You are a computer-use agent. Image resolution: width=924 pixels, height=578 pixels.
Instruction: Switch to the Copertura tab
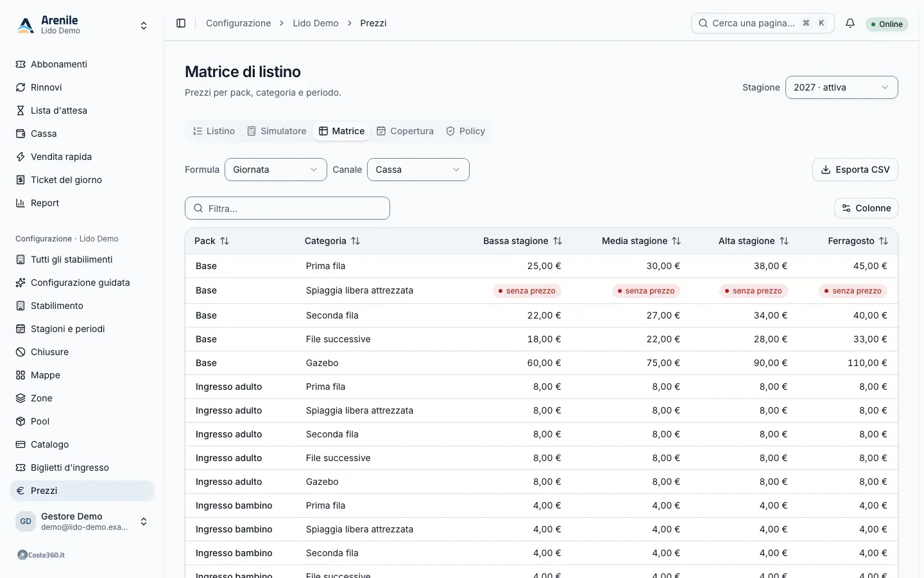pyautogui.click(x=405, y=131)
